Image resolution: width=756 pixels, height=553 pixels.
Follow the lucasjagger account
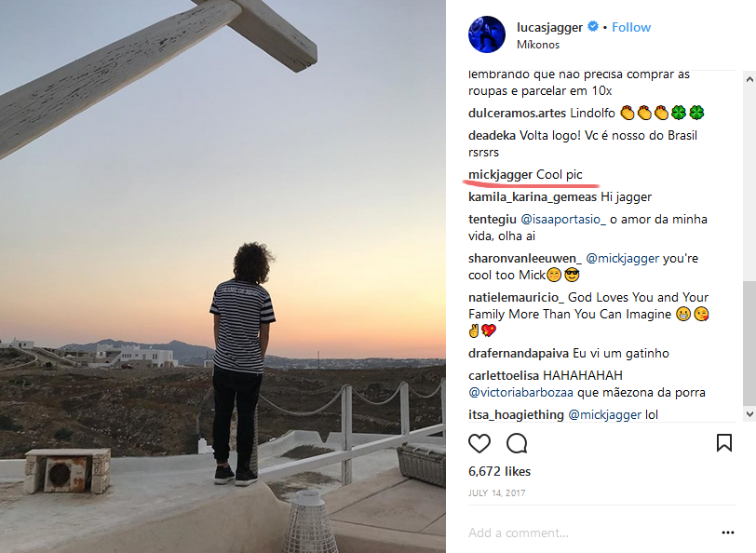(631, 27)
